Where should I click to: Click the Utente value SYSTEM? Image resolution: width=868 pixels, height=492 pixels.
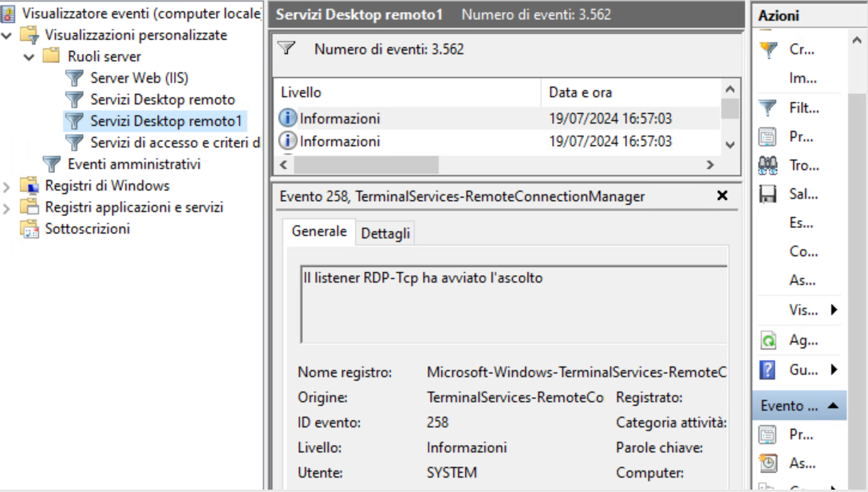click(452, 473)
